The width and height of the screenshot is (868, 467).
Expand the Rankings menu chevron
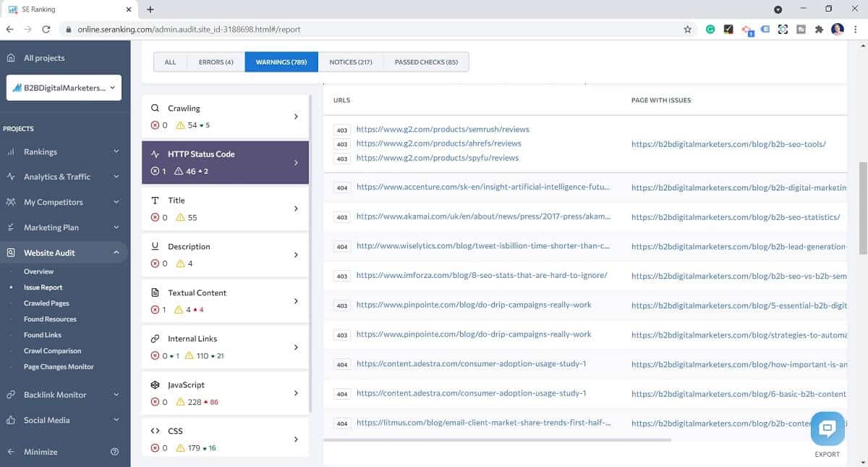point(116,152)
